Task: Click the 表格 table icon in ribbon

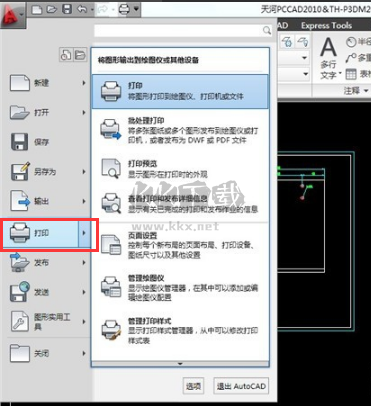Action: coord(351,74)
